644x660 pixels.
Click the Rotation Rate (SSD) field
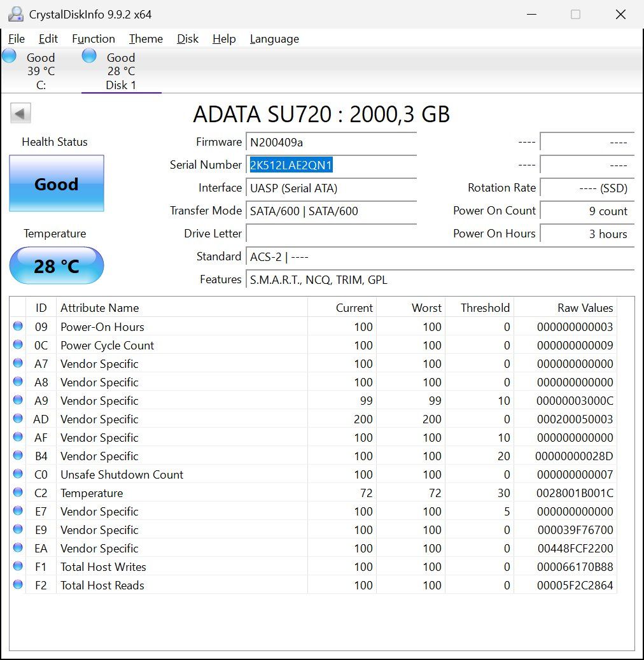[x=587, y=188]
